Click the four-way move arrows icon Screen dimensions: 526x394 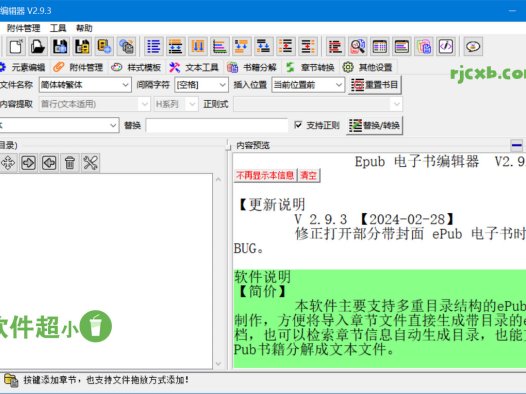[8, 163]
